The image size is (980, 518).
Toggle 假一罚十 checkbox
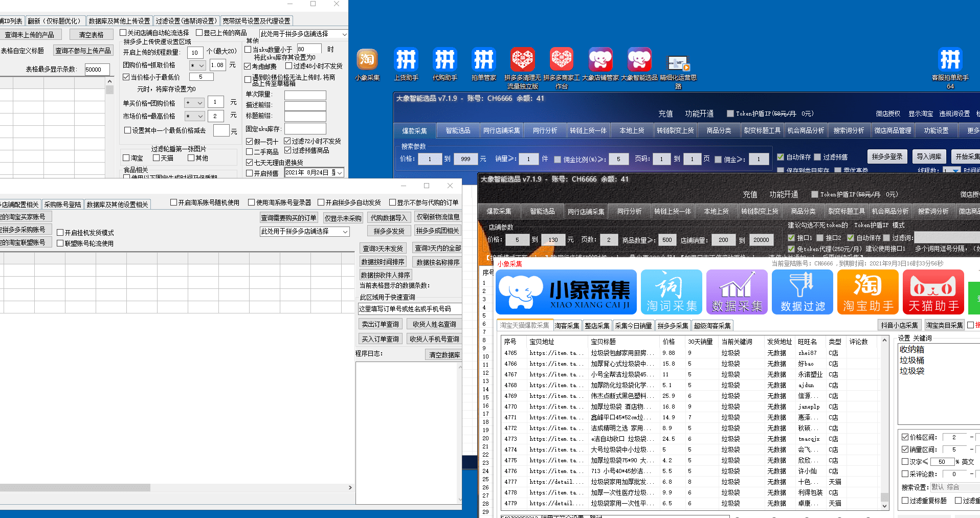250,142
